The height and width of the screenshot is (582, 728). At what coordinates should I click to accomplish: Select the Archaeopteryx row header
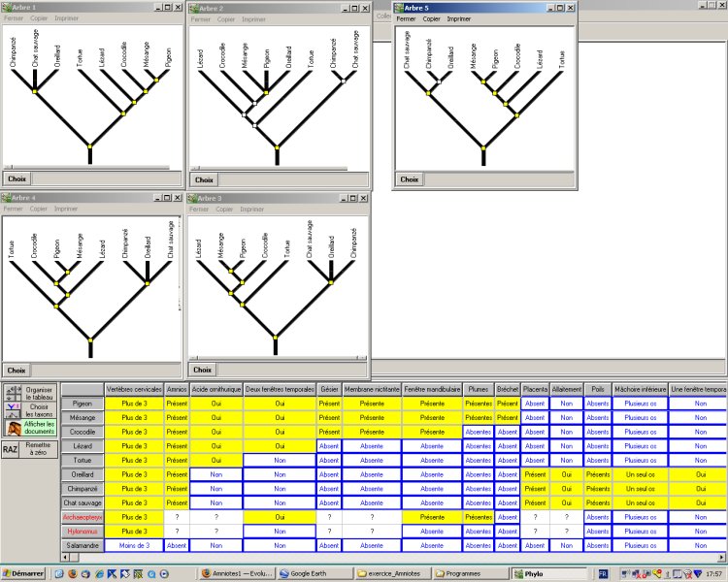click(82, 518)
